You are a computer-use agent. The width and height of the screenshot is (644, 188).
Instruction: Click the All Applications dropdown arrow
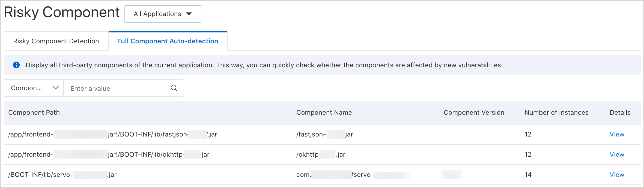tap(189, 14)
